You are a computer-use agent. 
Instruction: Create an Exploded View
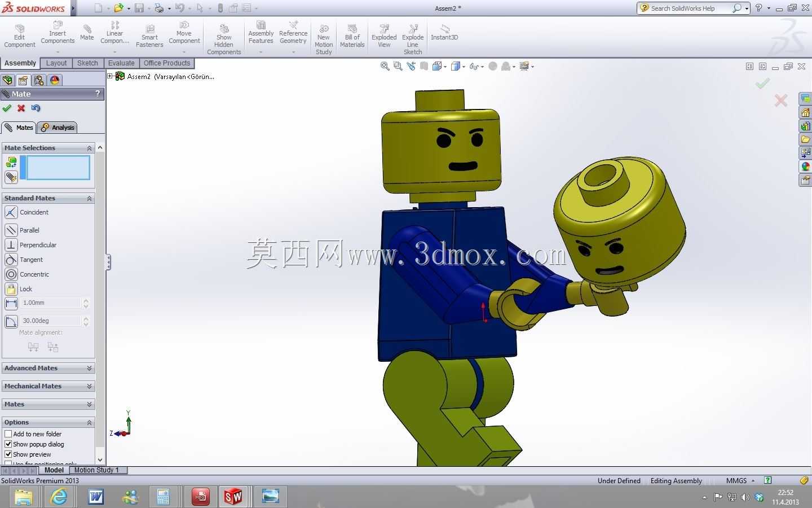(x=384, y=36)
